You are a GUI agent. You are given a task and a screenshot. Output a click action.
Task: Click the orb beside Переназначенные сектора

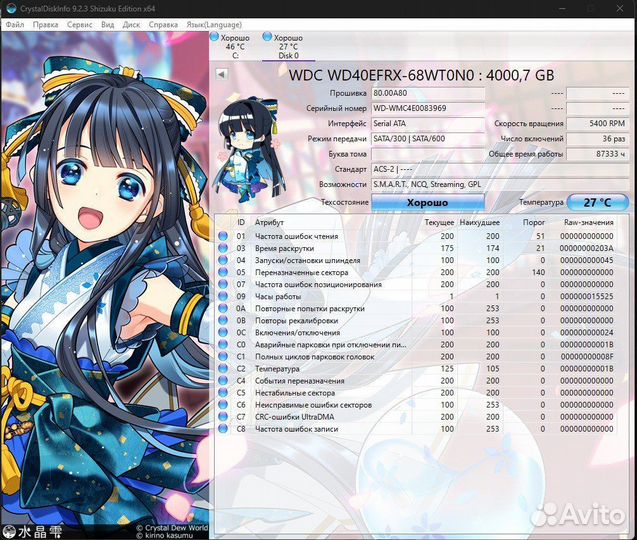[x=223, y=272]
